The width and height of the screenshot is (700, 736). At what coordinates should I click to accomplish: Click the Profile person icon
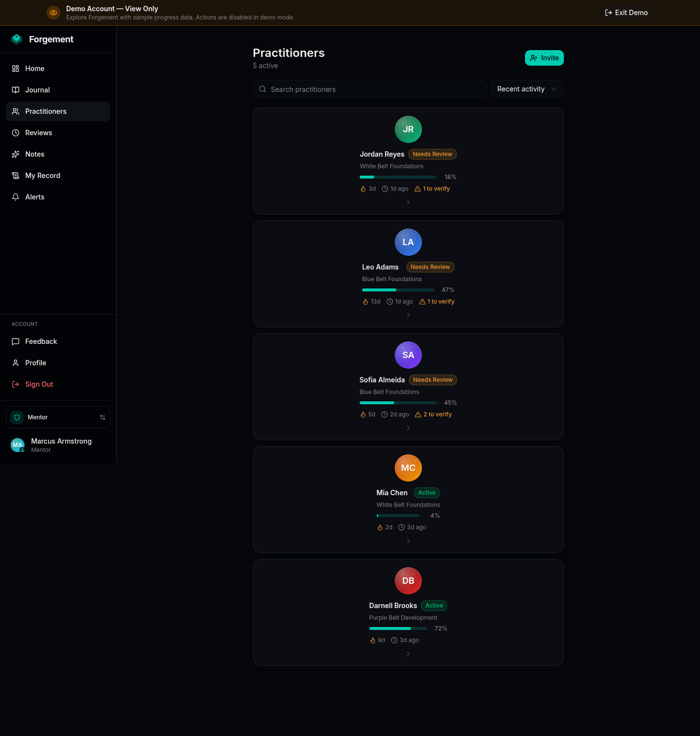[16, 363]
